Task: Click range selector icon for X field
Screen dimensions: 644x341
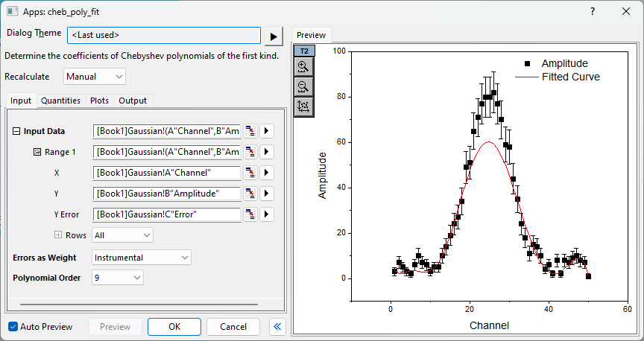Action: point(250,173)
